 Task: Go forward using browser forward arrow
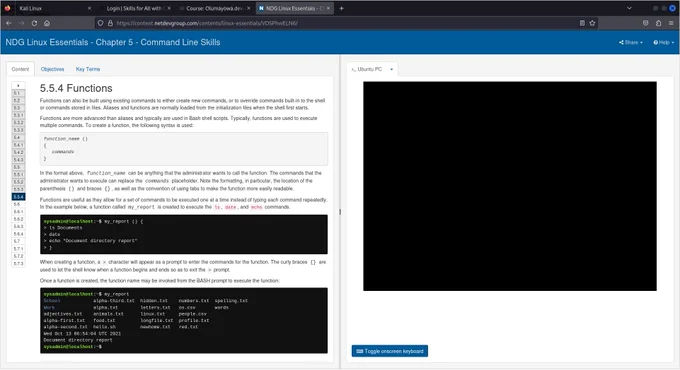click(21, 23)
